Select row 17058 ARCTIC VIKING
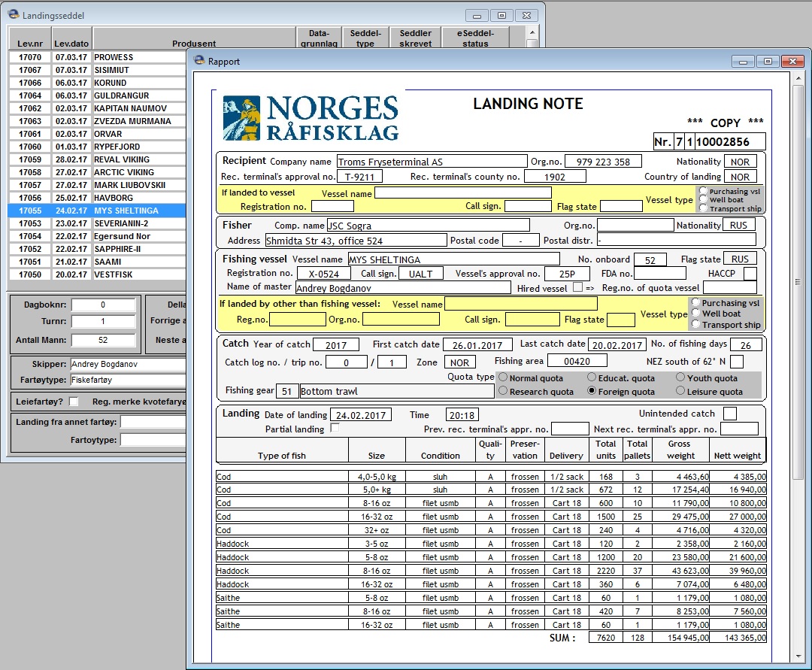Image resolution: width=812 pixels, height=670 pixels. point(97,172)
